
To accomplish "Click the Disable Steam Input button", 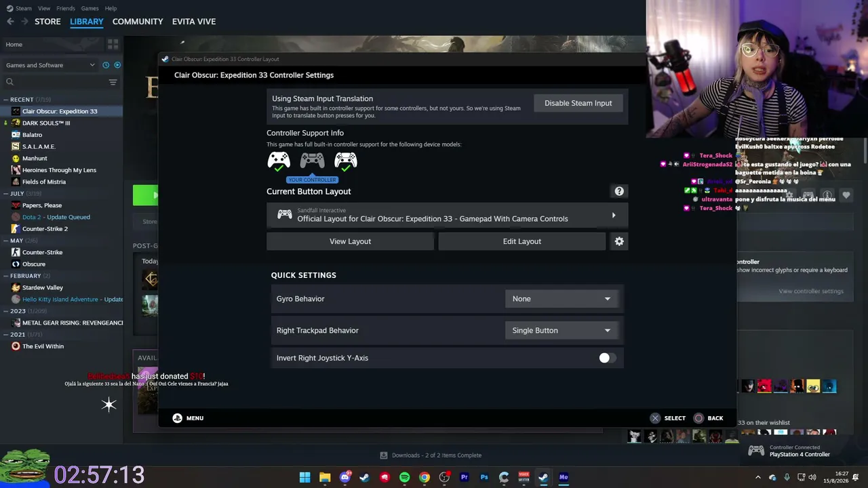I will pos(578,103).
